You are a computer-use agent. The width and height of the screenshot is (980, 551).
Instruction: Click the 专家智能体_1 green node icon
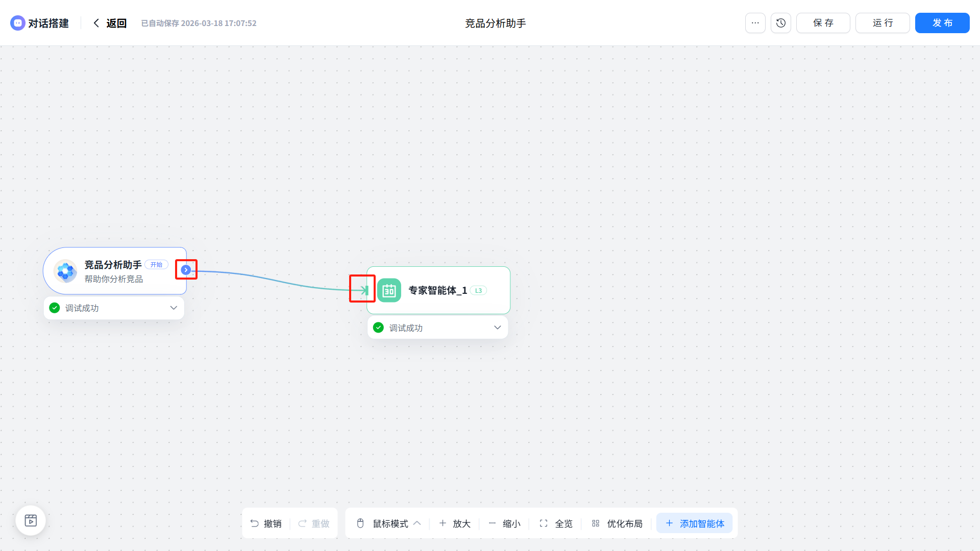[x=389, y=290]
